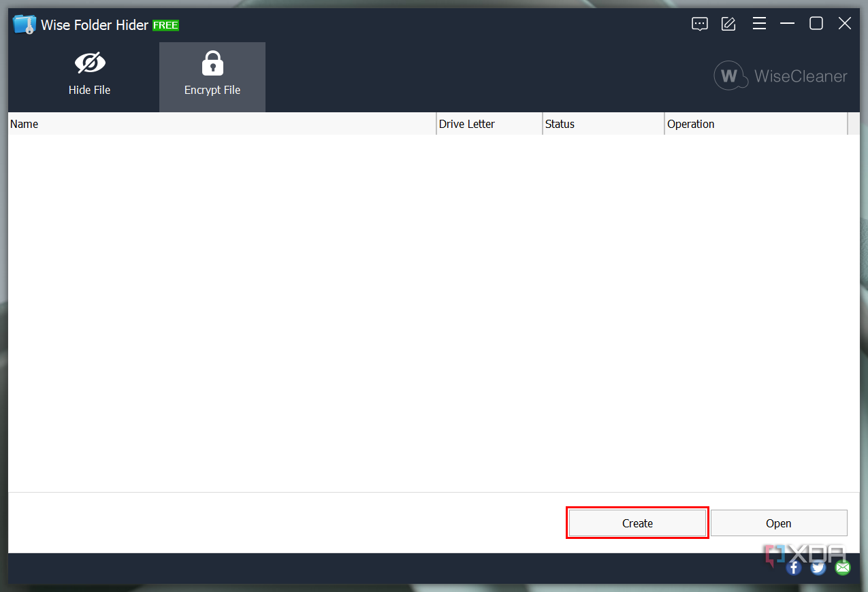Sort by the Name column header

coord(221,124)
